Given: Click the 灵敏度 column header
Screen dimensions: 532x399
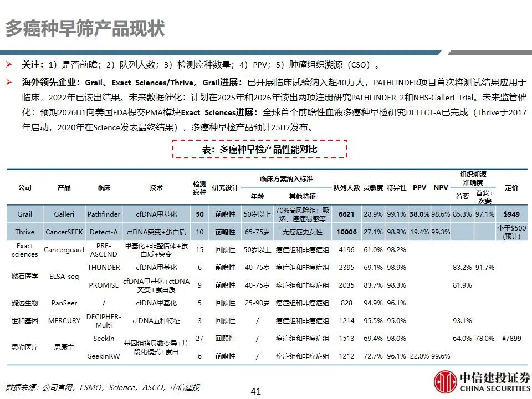Looking at the screenshot, I should click(373, 188).
